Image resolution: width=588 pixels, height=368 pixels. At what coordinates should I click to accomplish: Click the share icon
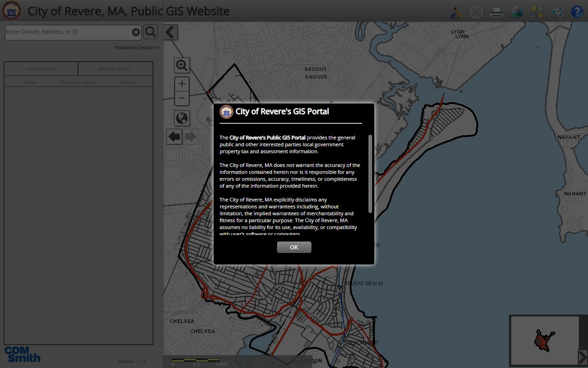557,11
